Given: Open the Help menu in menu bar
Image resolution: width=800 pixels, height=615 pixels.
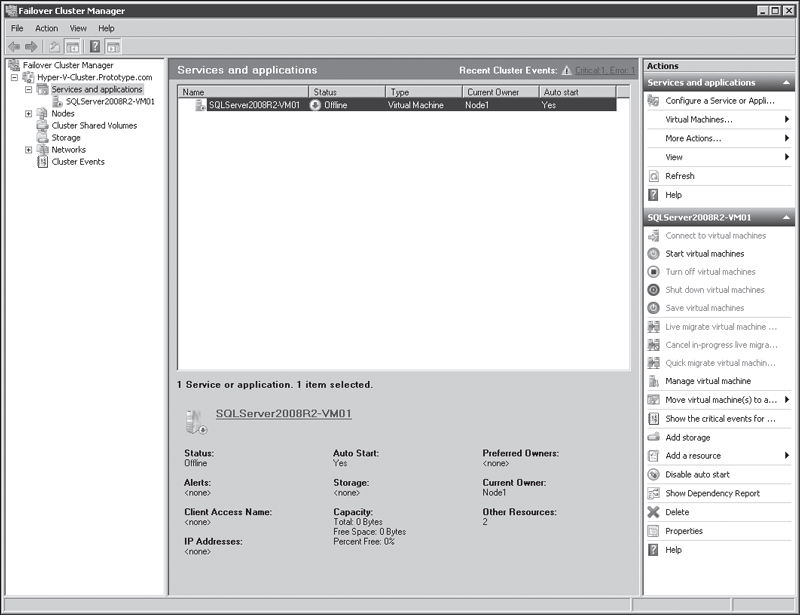Looking at the screenshot, I should [106, 29].
